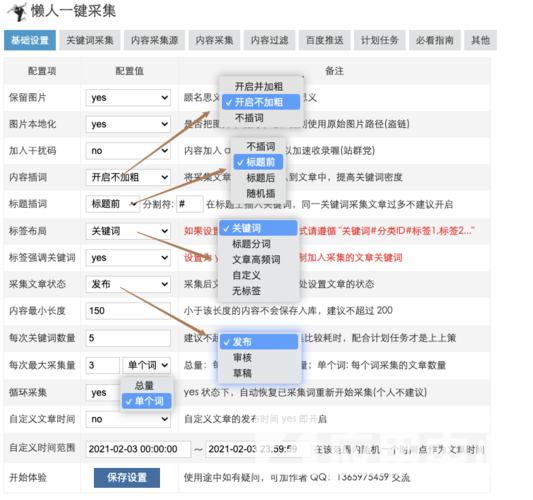
Task: Open the 自定义文章时间 dropdown
Action: 128,419
